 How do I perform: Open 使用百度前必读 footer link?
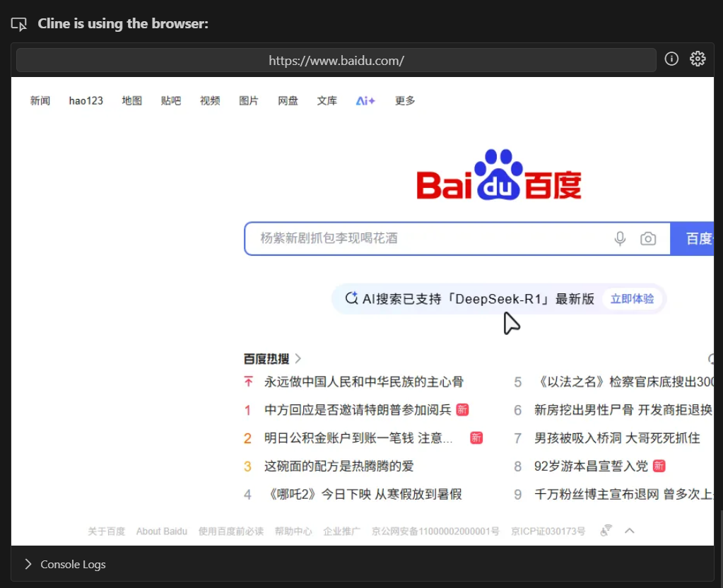231,531
